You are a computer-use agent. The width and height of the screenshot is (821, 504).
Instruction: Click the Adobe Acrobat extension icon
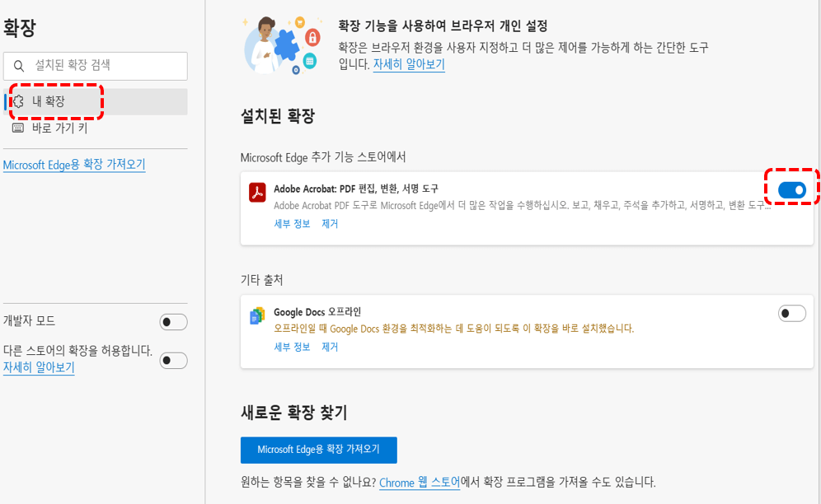point(259,191)
